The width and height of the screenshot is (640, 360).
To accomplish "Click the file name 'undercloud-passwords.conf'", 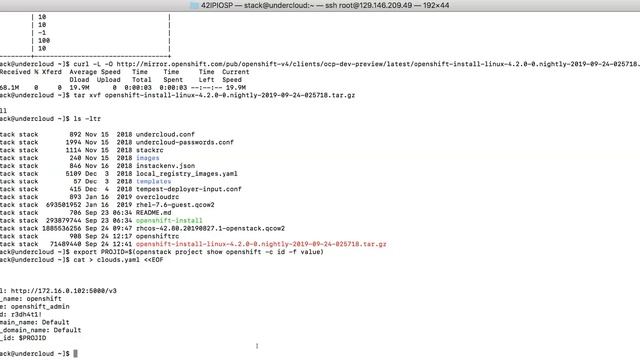I will click(x=184, y=142).
